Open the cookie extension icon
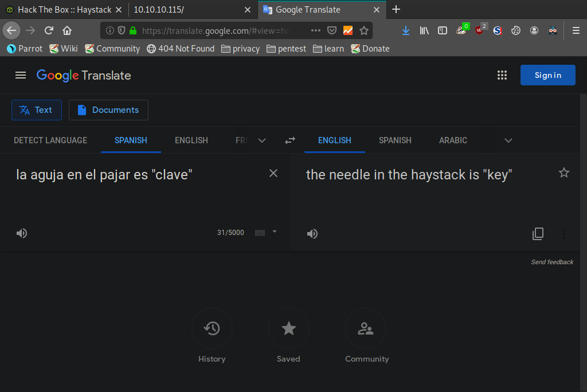This screenshot has height=392, width=587. click(x=516, y=30)
